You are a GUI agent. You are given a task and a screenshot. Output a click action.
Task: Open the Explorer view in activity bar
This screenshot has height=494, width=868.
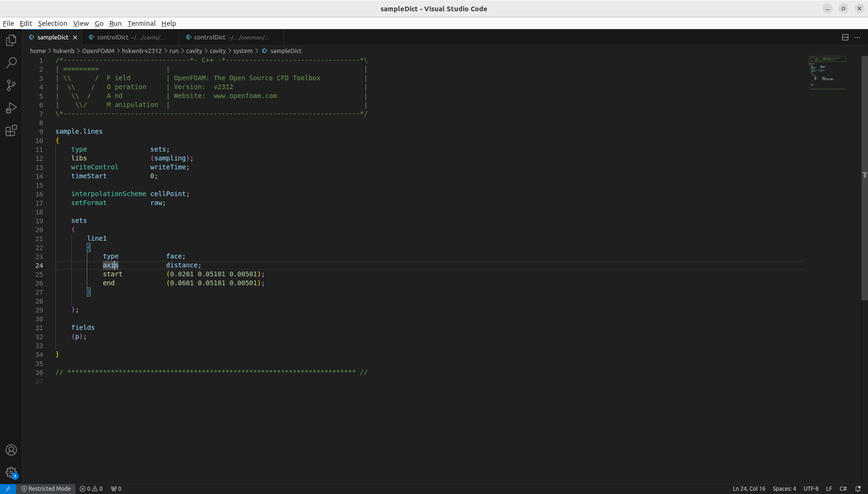coord(11,40)
